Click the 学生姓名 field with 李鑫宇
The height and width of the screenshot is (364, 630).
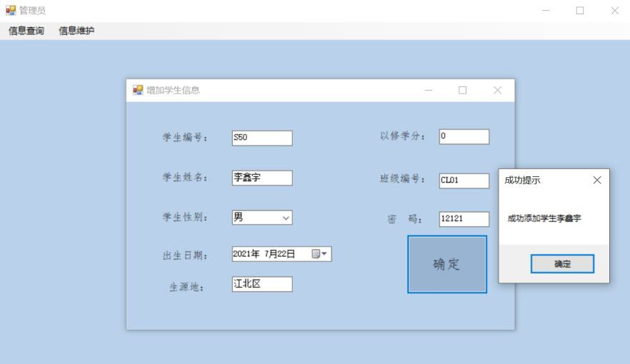[262, 178]
